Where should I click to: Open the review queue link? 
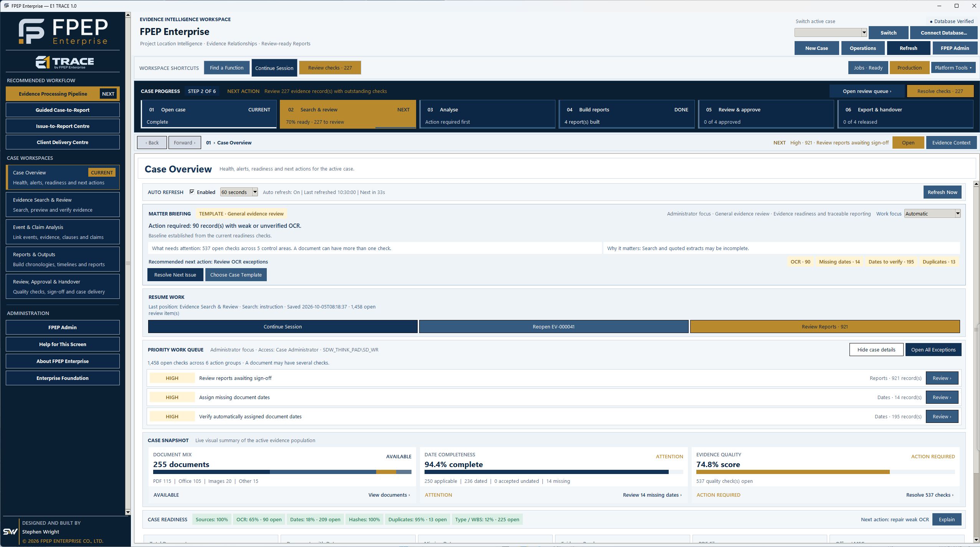pyautogui.click(x=867, y=91)
